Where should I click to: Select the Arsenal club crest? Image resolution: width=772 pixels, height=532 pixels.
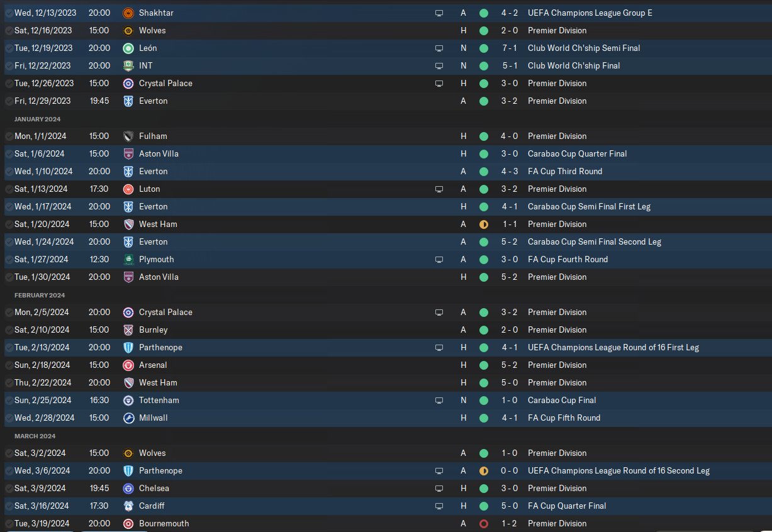pos(128,365)
